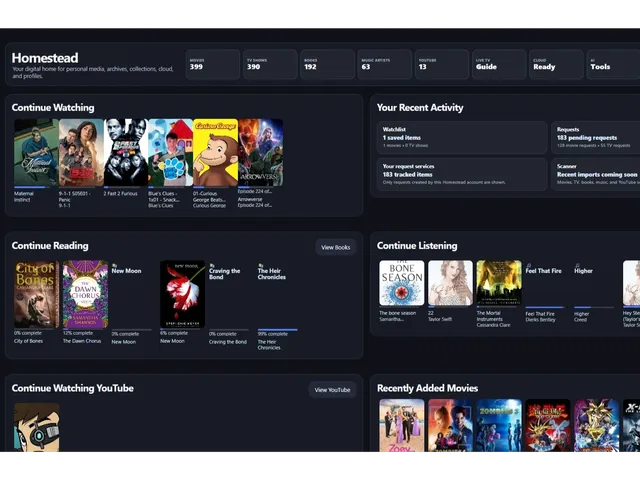
Task: Open the Requests pending requests card
Action: tap(596, 137)
